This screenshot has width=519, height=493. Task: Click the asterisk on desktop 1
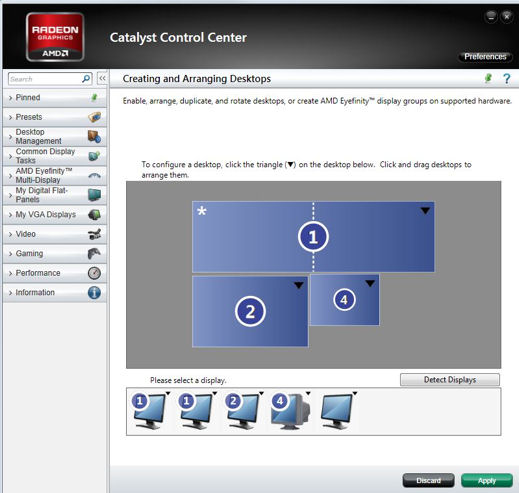(202, 211)
